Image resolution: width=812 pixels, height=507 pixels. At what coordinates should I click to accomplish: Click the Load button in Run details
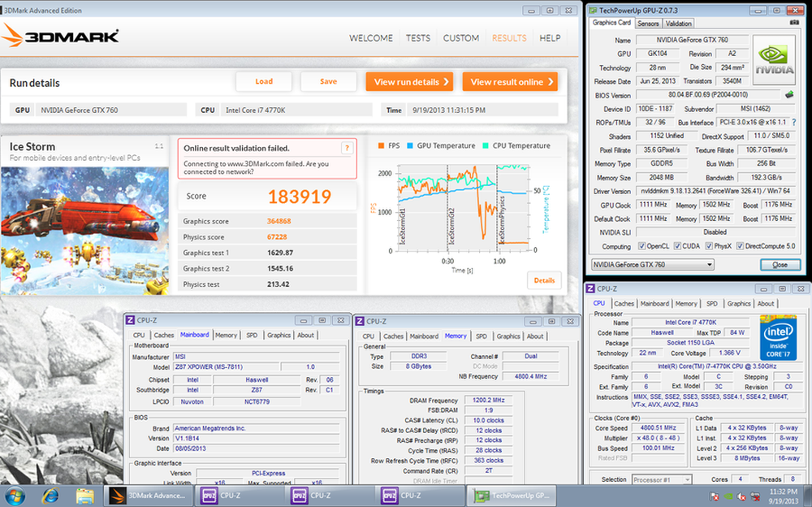tap(264, 81)
